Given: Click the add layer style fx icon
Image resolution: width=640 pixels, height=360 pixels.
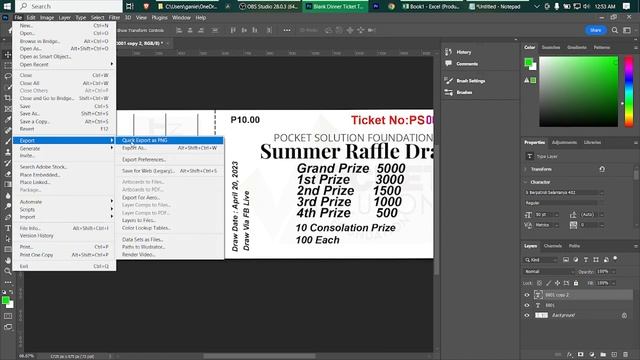Looking at the screenshot, I should tap(570, 354).
